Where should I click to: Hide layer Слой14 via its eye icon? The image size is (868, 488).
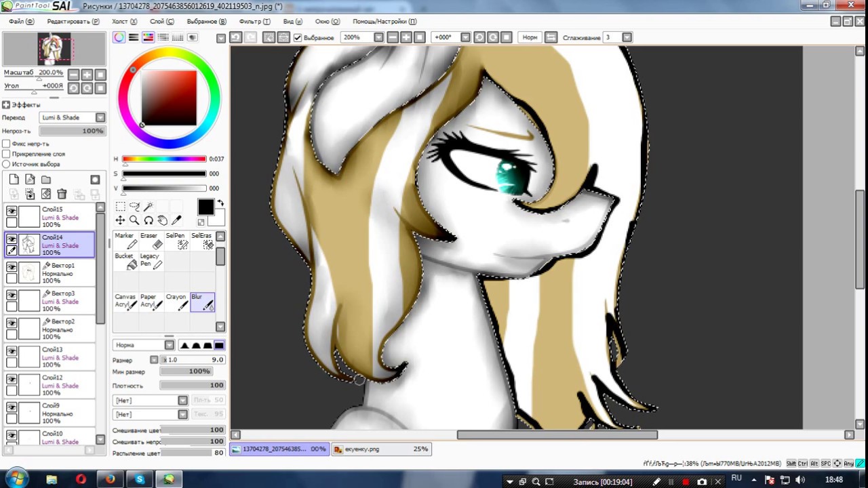12,239
